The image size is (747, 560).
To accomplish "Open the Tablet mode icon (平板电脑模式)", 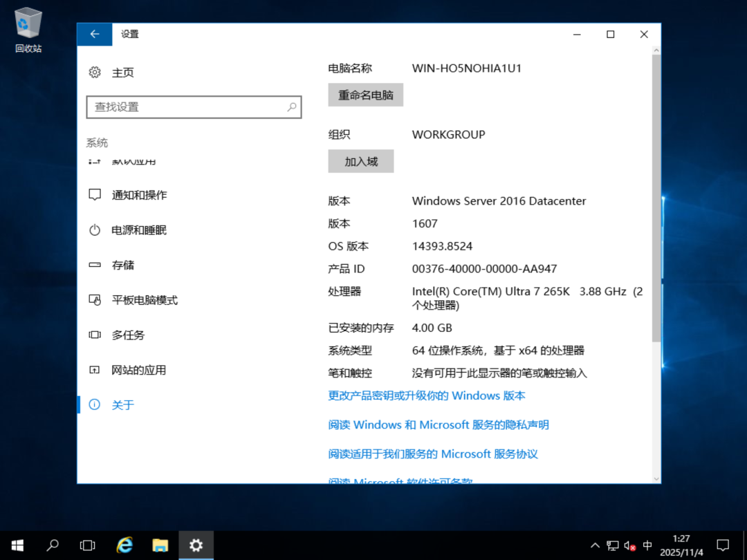I will [x=95, y=300].
